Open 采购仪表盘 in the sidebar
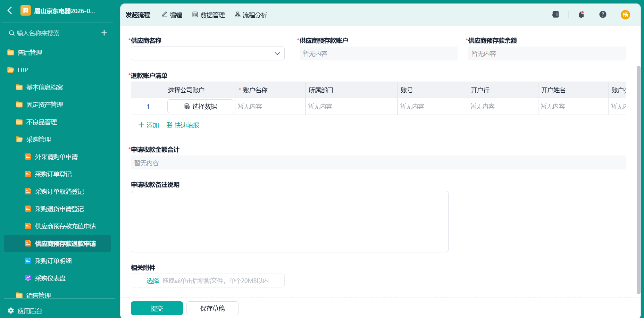This screenshot has height=318, width=644. pos(50,278)
